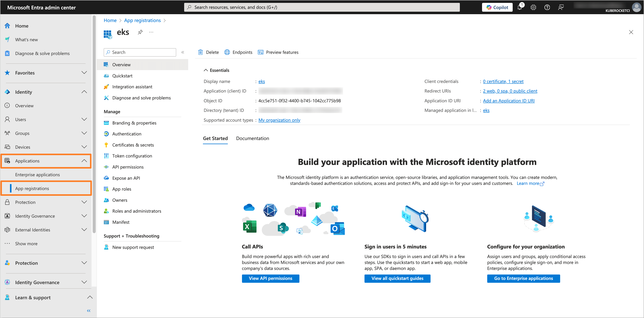644x318 pixels.
Task: Collapse the app menu with double chevron
Action: pos(183,52)
